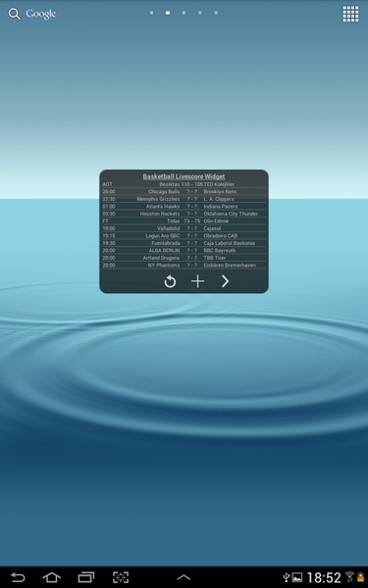Tap the picture notification icon
The height and width of the screenshot is (588, 368).
click(297, 577)
